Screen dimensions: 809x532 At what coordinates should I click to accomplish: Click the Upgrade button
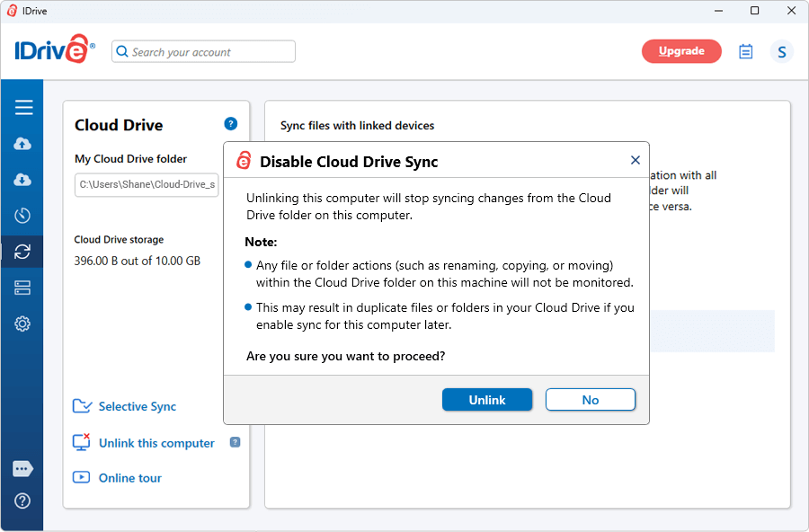click(x=681, y=51)
